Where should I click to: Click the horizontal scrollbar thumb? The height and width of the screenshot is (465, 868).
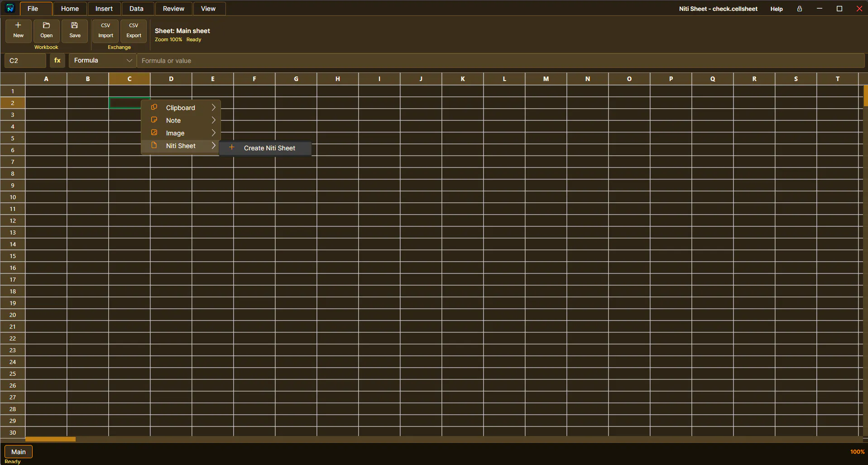(50, 439)
